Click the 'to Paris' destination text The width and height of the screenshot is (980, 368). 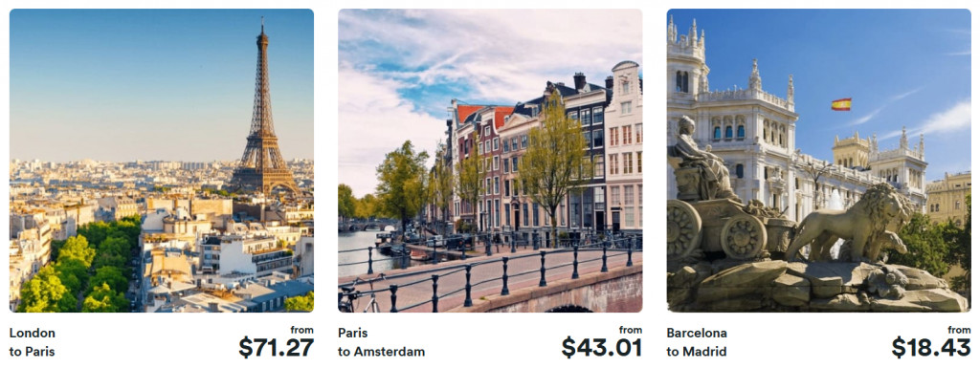(x=33, y=352)
